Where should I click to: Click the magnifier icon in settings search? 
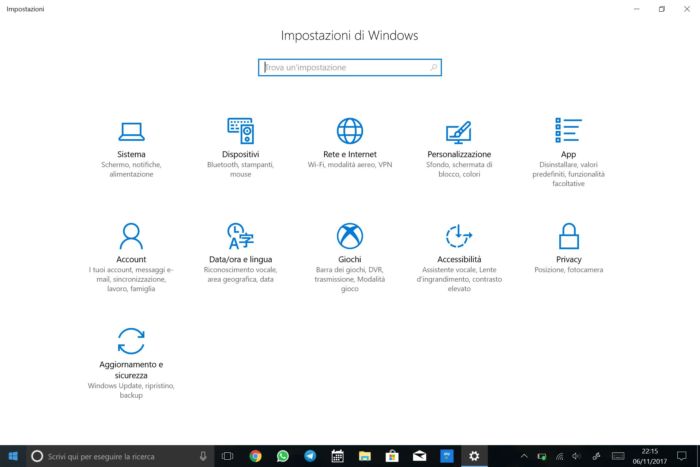[433, 67]
